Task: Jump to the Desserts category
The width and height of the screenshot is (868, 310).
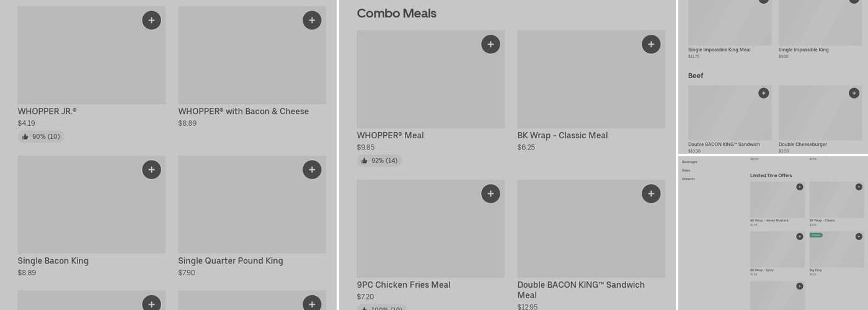Action: (688, 179)
